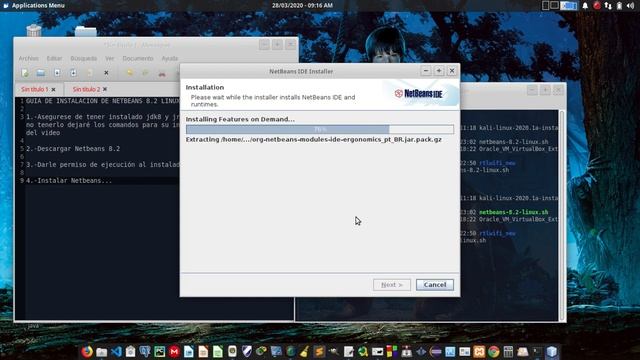Screen dimensions: 640x360
Task: Launch XAMPP from the dock
Action: coord(479,351)
